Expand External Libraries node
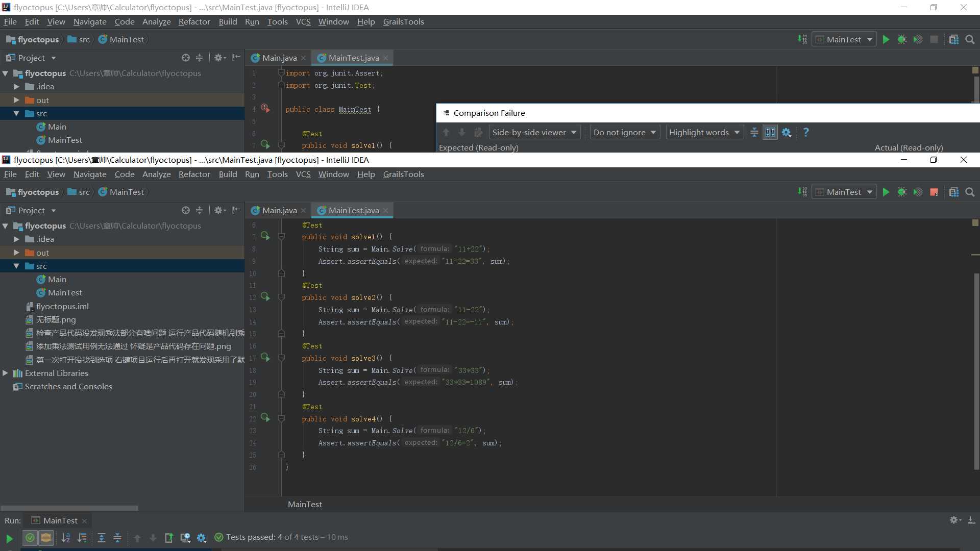 [5, 373]
